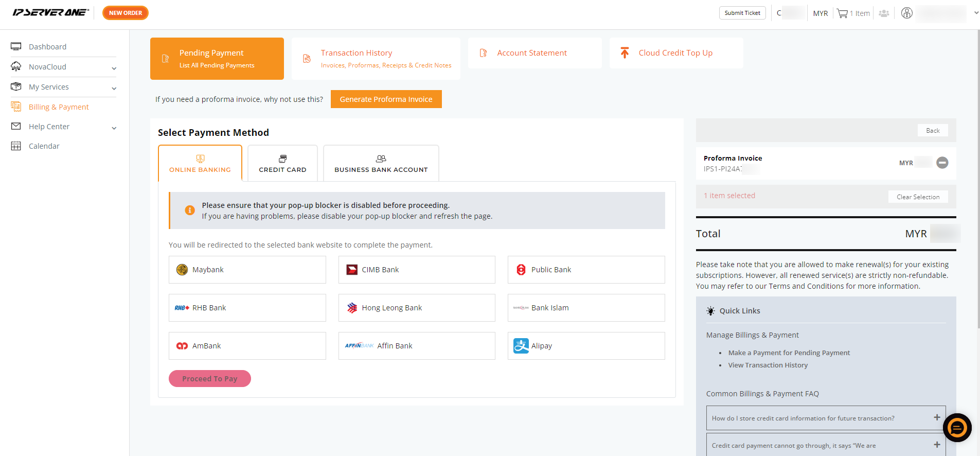This screenshot has width=980, height=456.
Task: Open Make a Payment for Pending Payment link
Action: coord(789,353)
